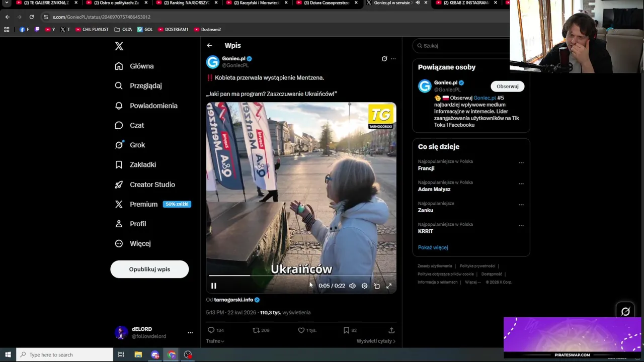Open the Windows Start menu
This screenshot has width=644, height=362.
point(8,354)
